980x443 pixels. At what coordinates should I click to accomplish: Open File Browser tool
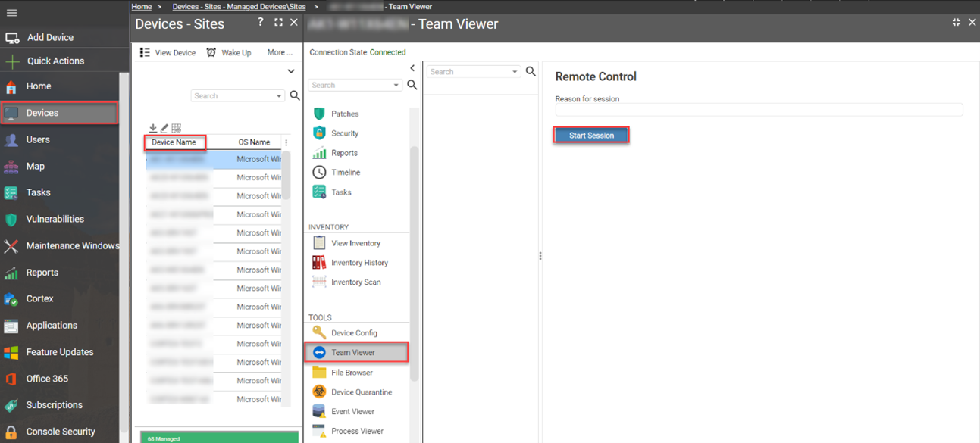click(352, 373)
